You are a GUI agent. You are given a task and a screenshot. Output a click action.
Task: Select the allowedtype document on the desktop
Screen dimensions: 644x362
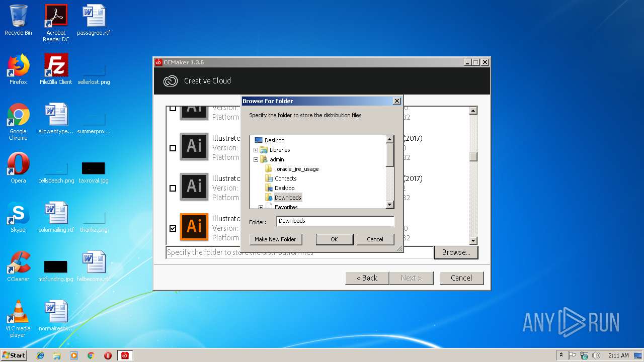click(56, 119)
